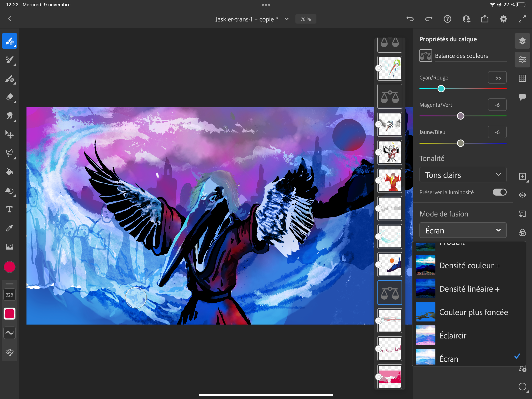This screenshot has height=399, width=532.
Task: Open the Tons clairs tonality dropdown
Action: pos(463,175)
